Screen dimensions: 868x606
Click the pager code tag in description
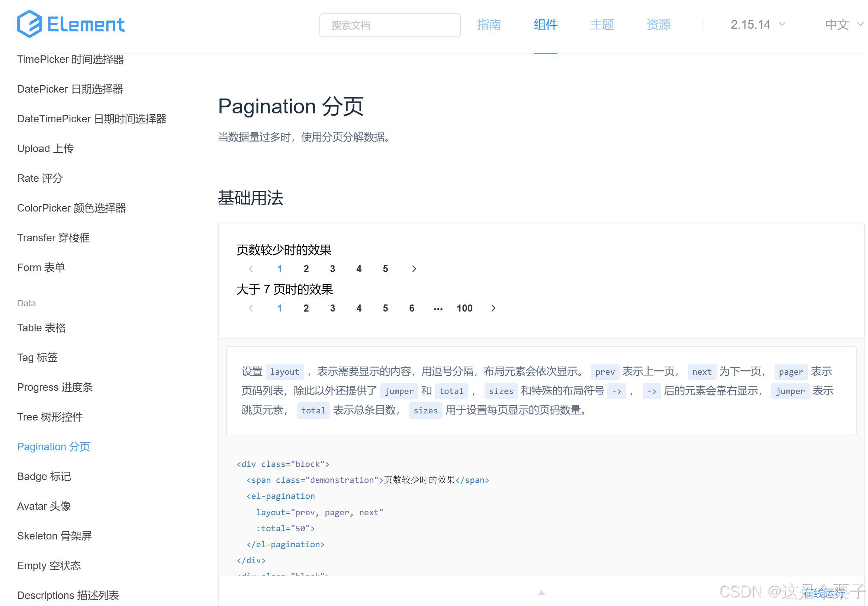click(791, 372)
